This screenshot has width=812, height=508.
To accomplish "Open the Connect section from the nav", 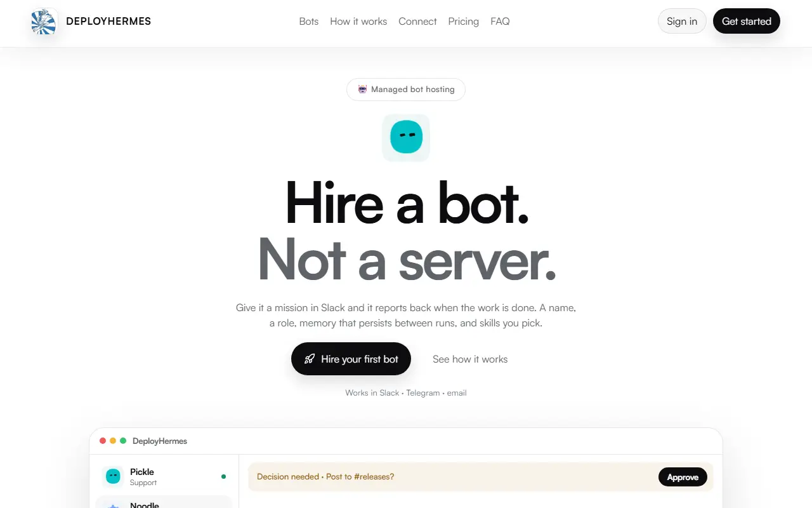I will 417,22.
